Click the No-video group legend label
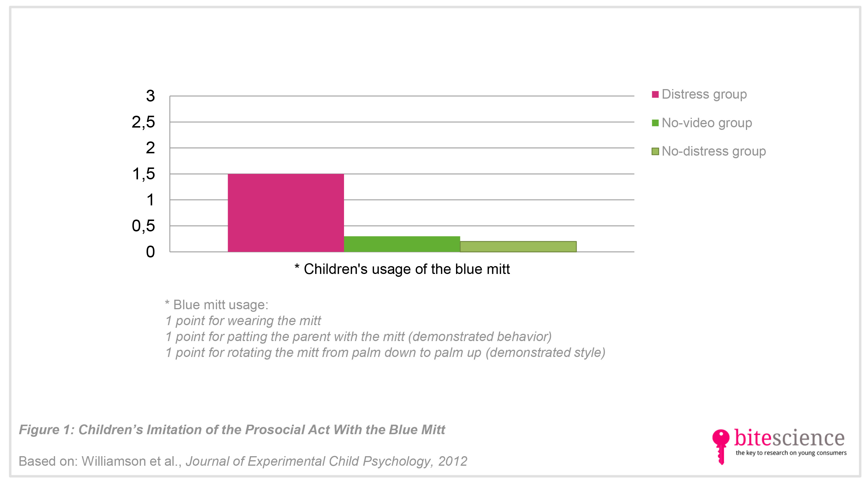This screenshot has height=488, width=868. 707,123
